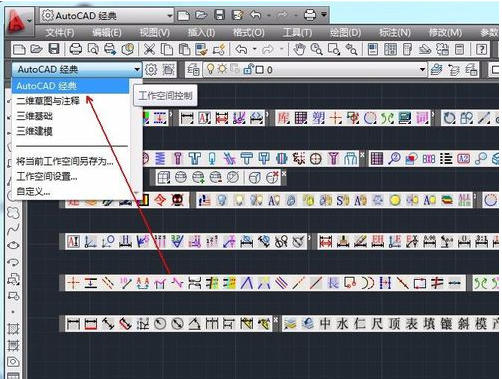Select the Spline curve draw tool
This screenshot has width=502, height=379.
click(13, 229)
